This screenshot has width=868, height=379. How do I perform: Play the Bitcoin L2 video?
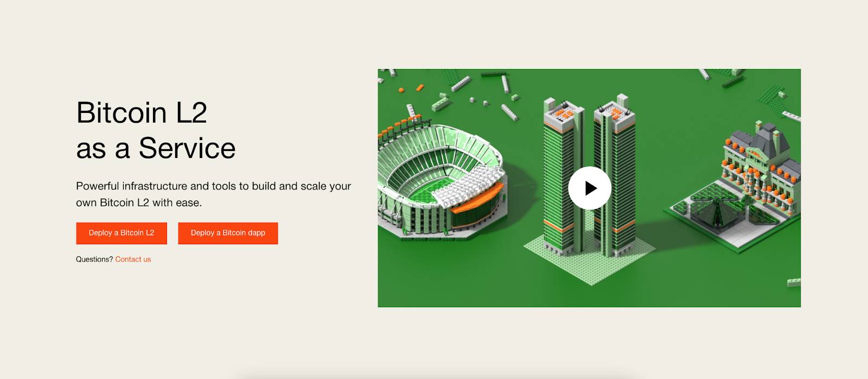click(x=590, y=188)
